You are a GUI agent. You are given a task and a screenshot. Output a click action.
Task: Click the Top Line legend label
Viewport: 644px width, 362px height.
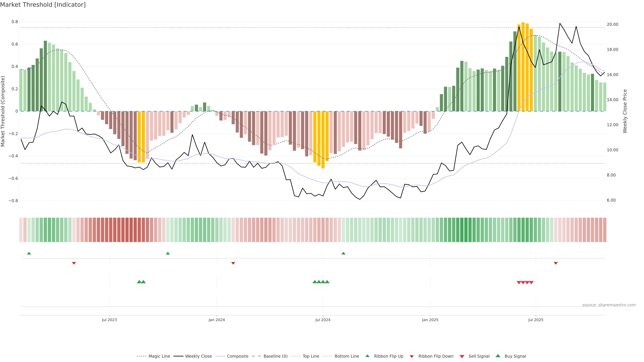311,356
